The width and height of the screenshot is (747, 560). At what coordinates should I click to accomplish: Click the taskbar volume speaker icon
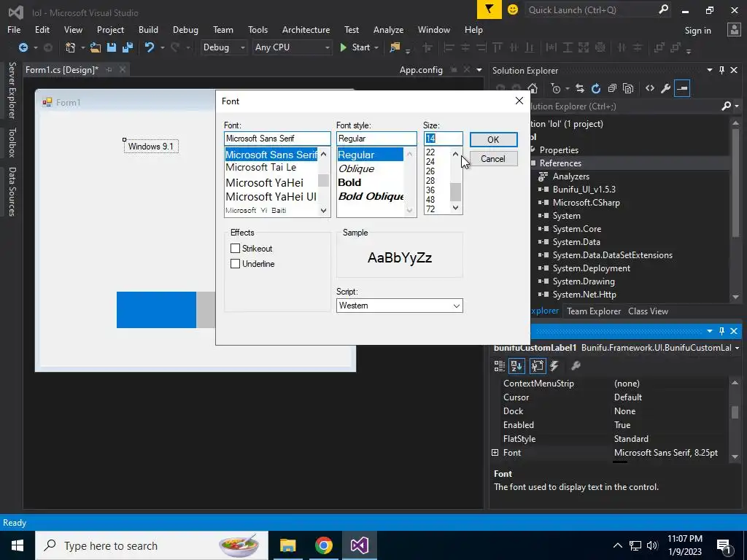(x=652, y=545)
